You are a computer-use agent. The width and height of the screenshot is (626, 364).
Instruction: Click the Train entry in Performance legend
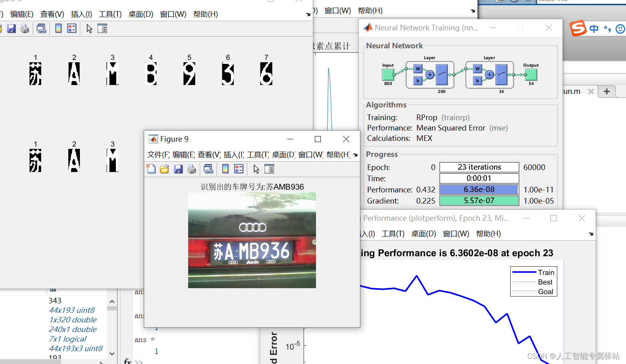[533, 273]
